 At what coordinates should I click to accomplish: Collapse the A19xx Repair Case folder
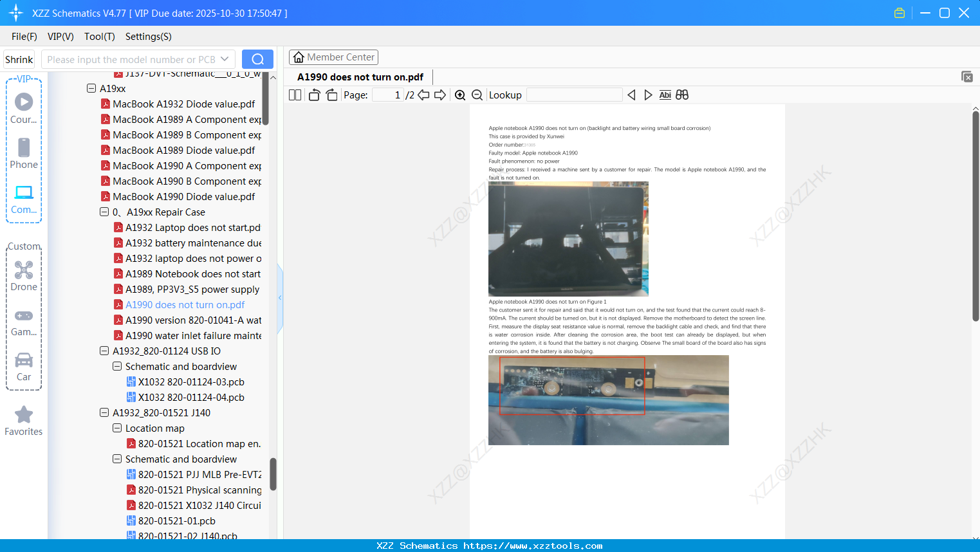[104, 212]
